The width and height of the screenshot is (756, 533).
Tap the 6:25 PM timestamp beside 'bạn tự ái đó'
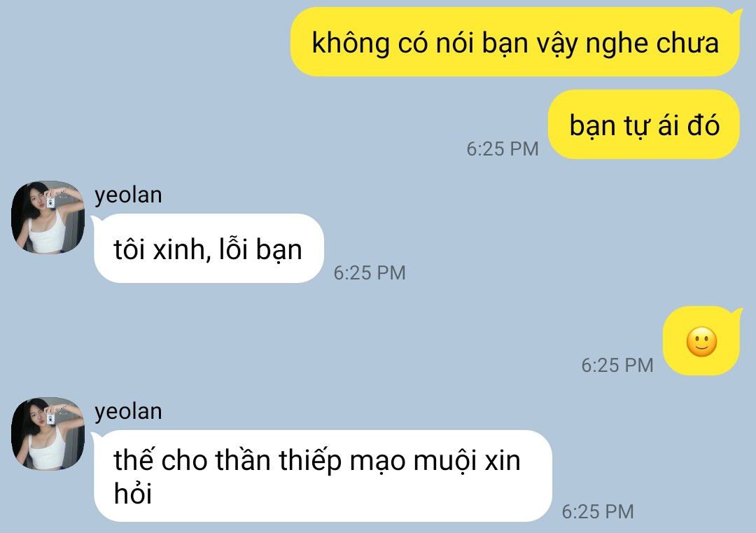(503, 149)
